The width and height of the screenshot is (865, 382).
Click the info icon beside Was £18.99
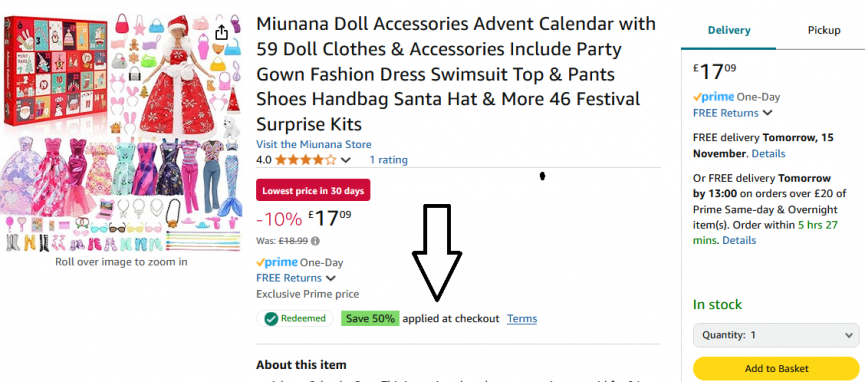point(316,241)
